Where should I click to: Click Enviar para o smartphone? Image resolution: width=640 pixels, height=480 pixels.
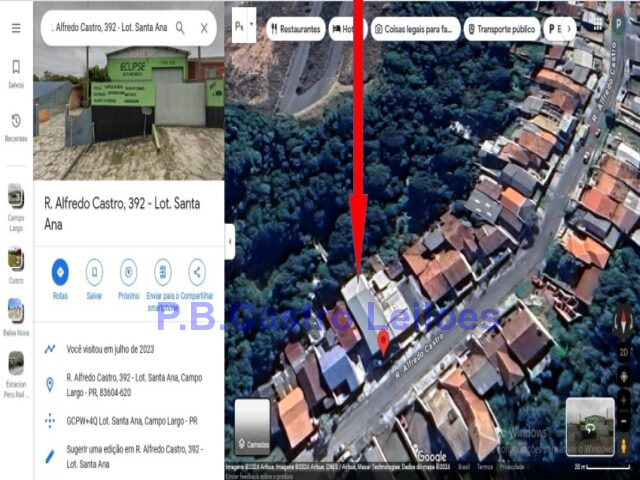click(162, 286)
